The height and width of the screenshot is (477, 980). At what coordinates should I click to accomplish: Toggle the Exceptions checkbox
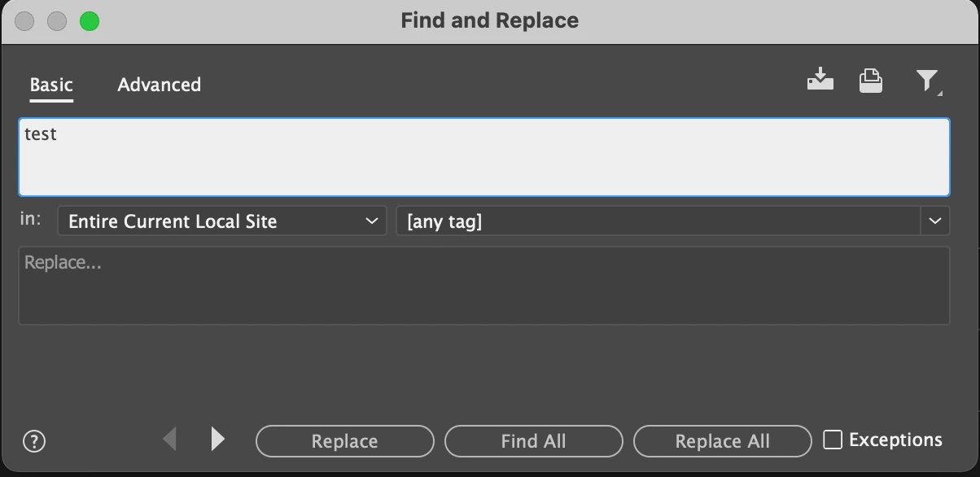[x=833, y=440]
